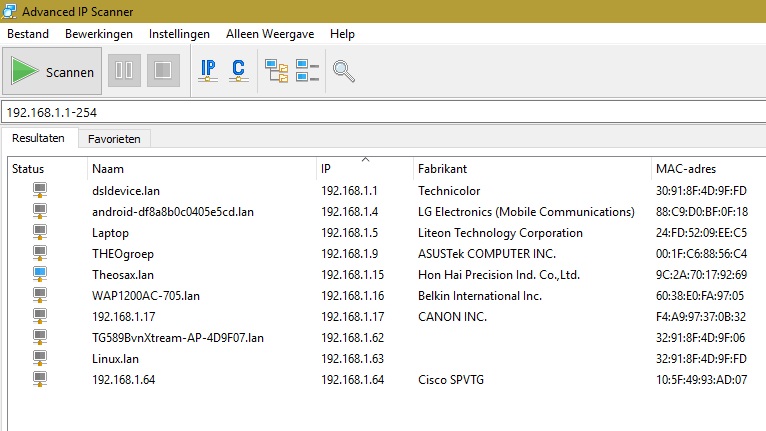Click the Cisco SPVTG manufacturer cell

(x=451, y=380)
